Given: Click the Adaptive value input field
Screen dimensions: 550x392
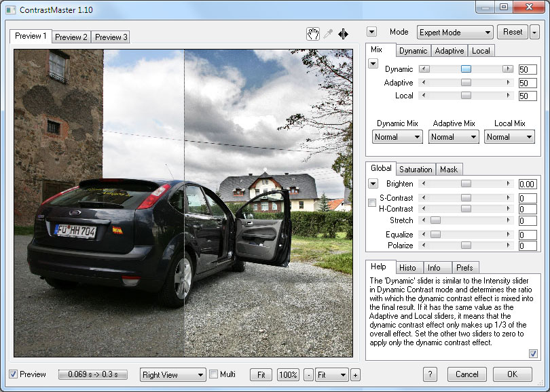Looking at the screenshot, I should pyautogui.click(x=527, y=83).
